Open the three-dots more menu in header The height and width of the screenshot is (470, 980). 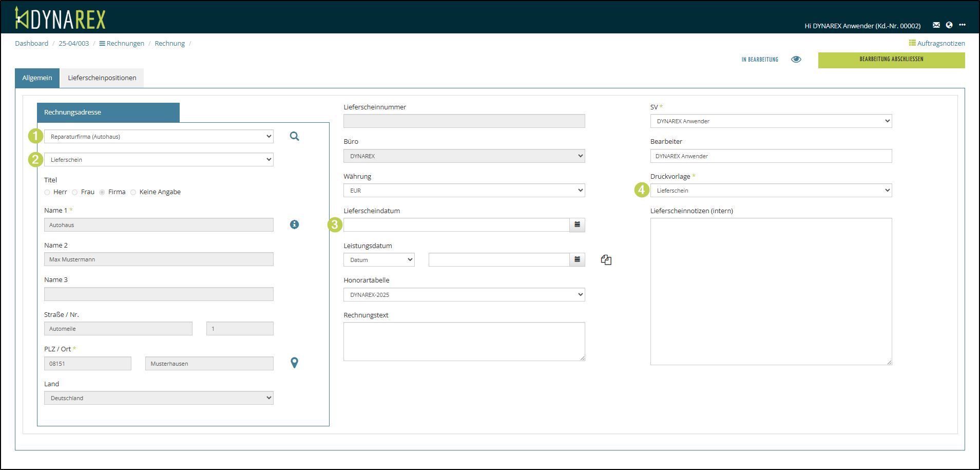point(962,25)
